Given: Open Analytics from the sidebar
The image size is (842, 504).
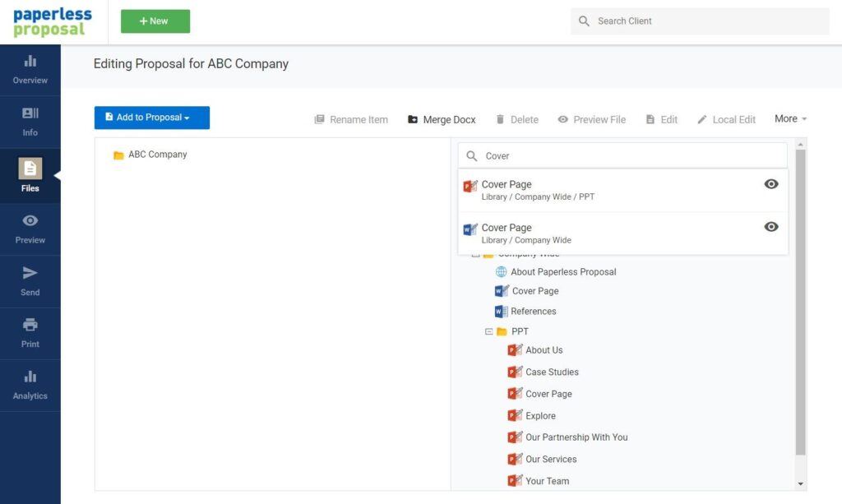Looking at the screenshot, I should (30, 385).
